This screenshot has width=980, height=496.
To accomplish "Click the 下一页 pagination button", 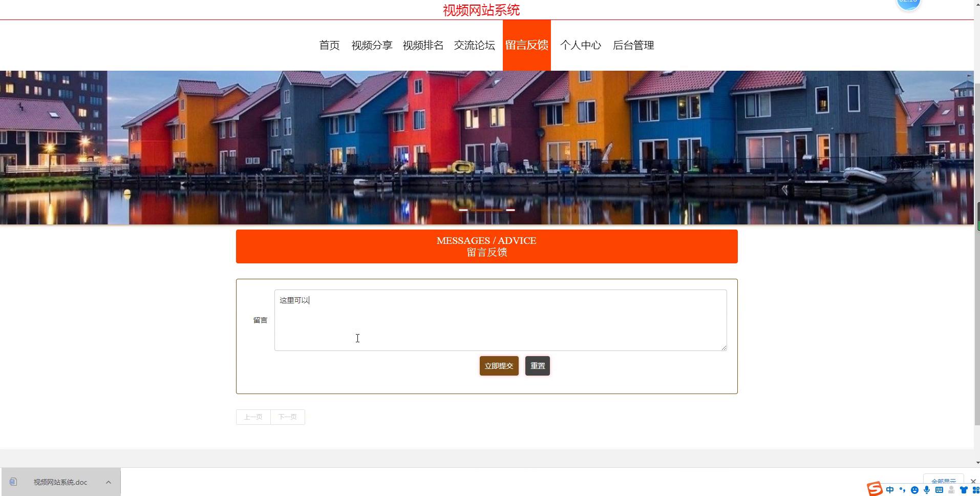I will point(287,417).
